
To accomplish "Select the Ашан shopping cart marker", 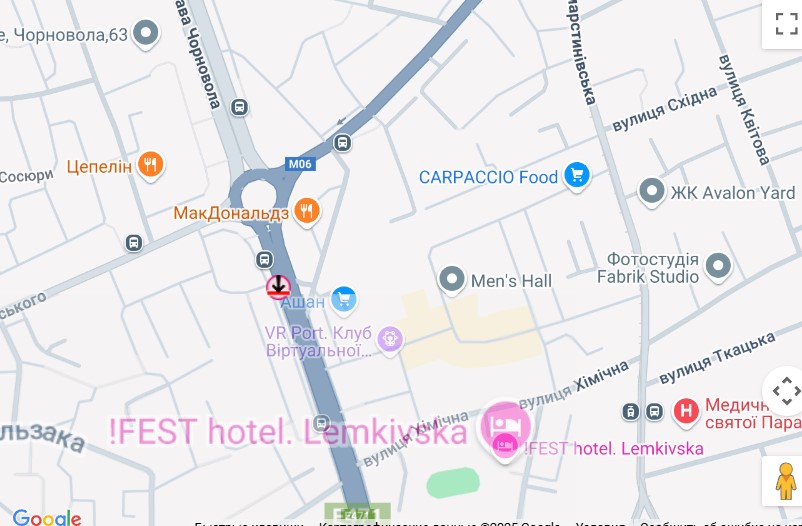I will point(344,300).
